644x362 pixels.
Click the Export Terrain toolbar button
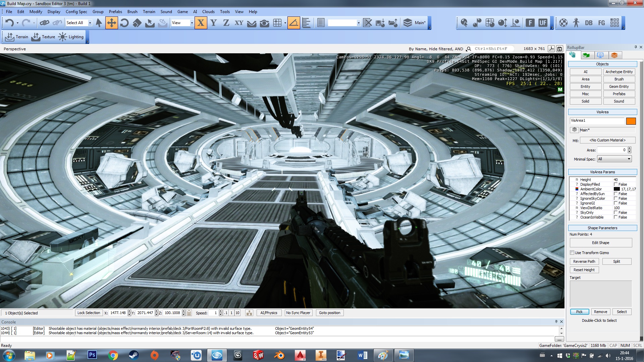(x=16, y=37)
